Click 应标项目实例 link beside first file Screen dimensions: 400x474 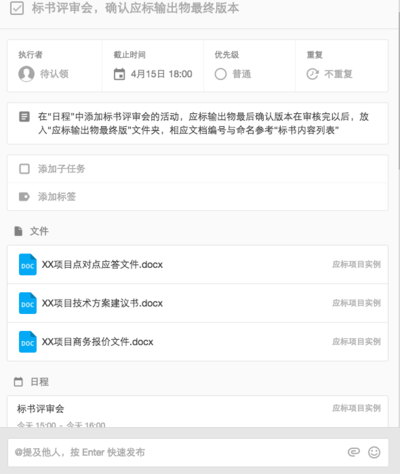tap(356, 264)
